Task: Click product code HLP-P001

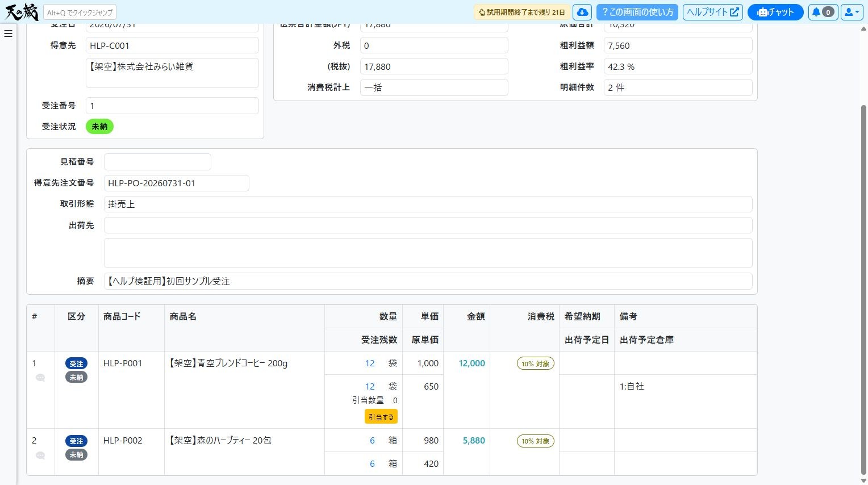Action: point(123,363)
